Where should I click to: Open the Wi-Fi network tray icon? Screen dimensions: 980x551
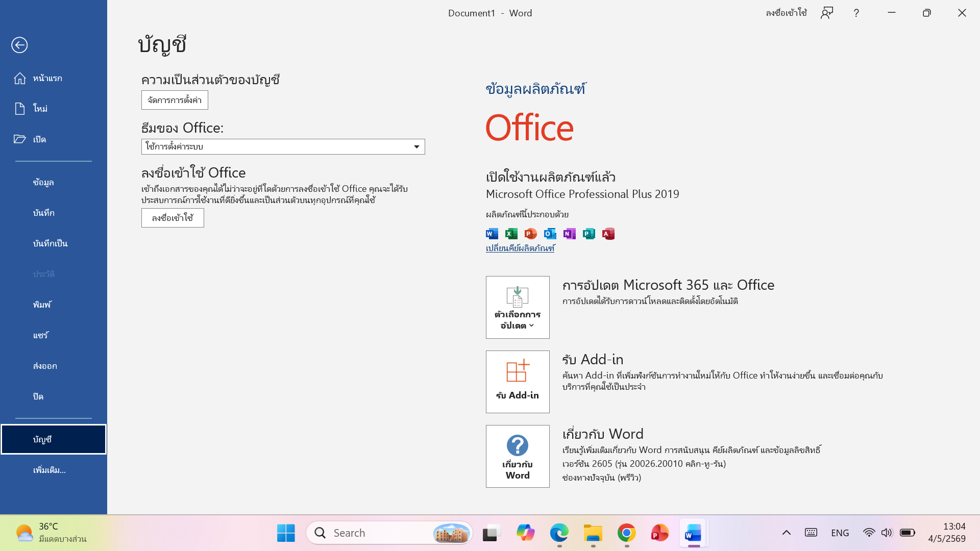(x=869, y=533)
